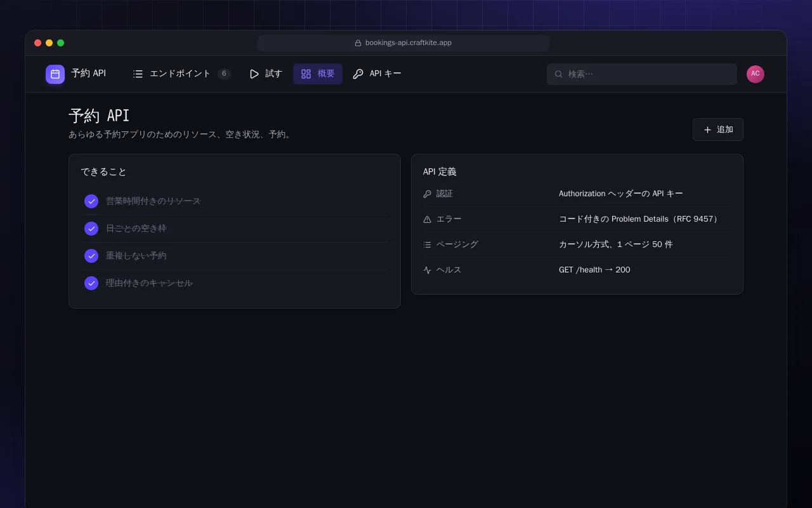Click the API 定義 card title
Viewport: 812px width, 508px height.
click(440, 172)
